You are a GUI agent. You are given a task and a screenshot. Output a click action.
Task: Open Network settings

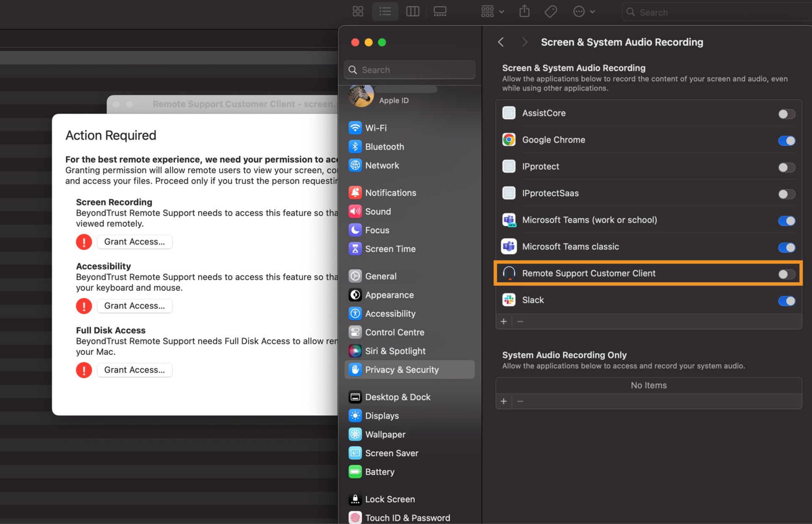tap(409, 165)
